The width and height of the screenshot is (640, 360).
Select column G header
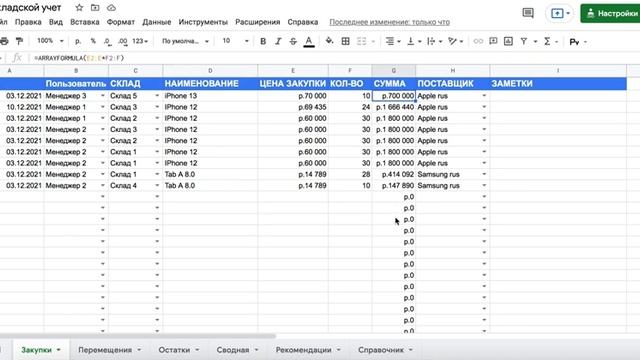[393, 71]
